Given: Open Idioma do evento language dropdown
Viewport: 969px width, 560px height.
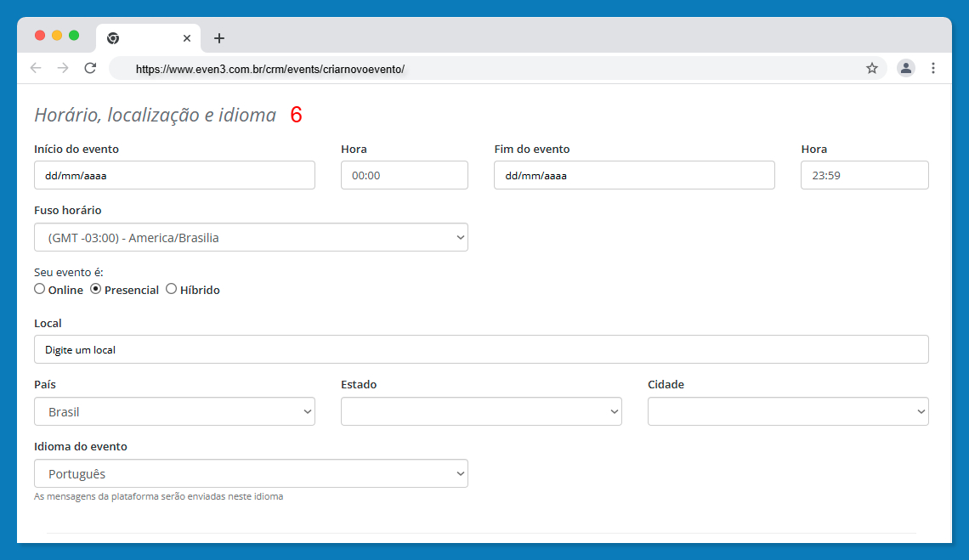Looking at the screenshot, I should click(x=251, y=474).
